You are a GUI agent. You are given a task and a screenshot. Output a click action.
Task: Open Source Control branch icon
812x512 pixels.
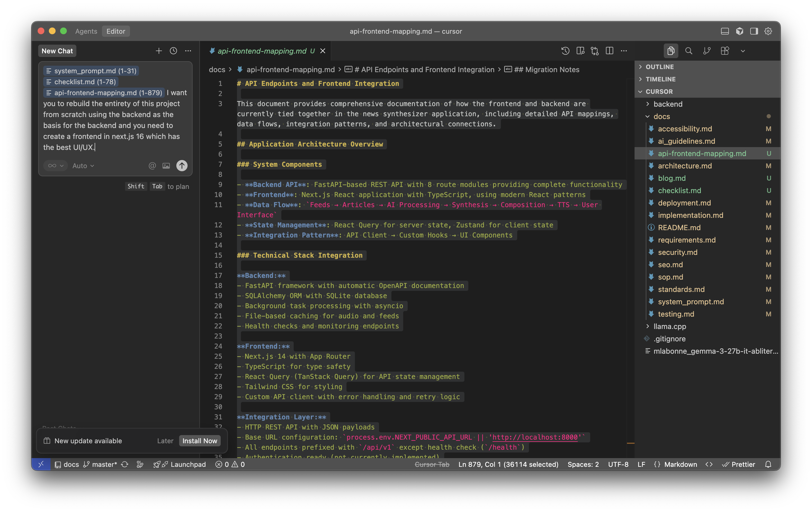[707, 51]
